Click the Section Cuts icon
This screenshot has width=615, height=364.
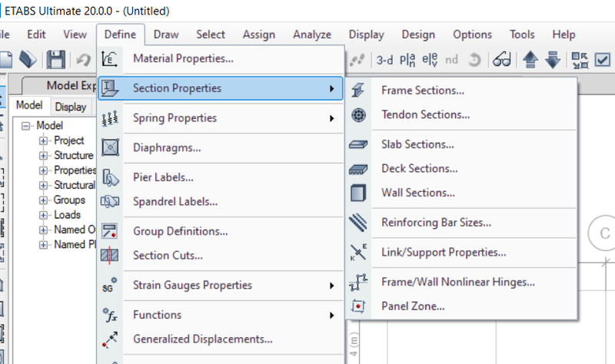coord(109,256)
